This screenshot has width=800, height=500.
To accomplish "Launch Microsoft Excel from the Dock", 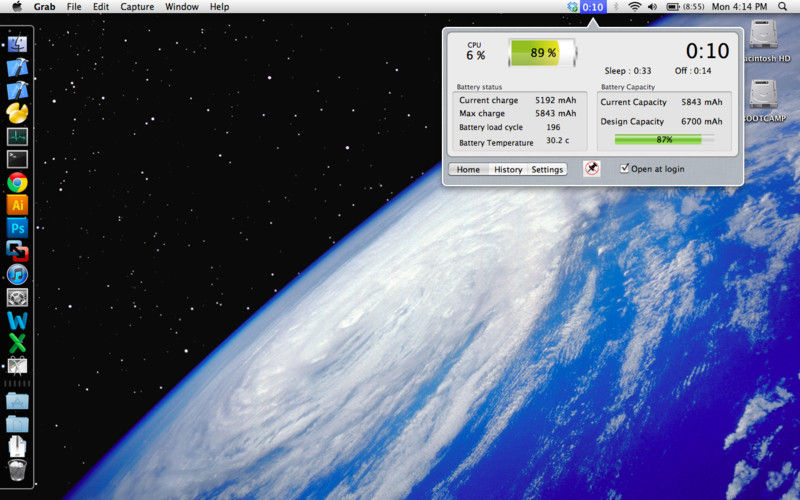I will point(17,343).
